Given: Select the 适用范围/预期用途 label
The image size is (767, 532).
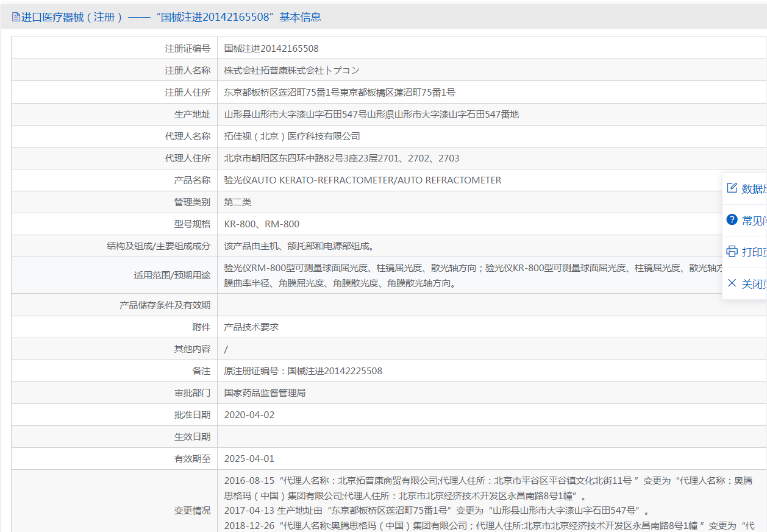Looking at the screenshot, I should (x=172, y=275).
